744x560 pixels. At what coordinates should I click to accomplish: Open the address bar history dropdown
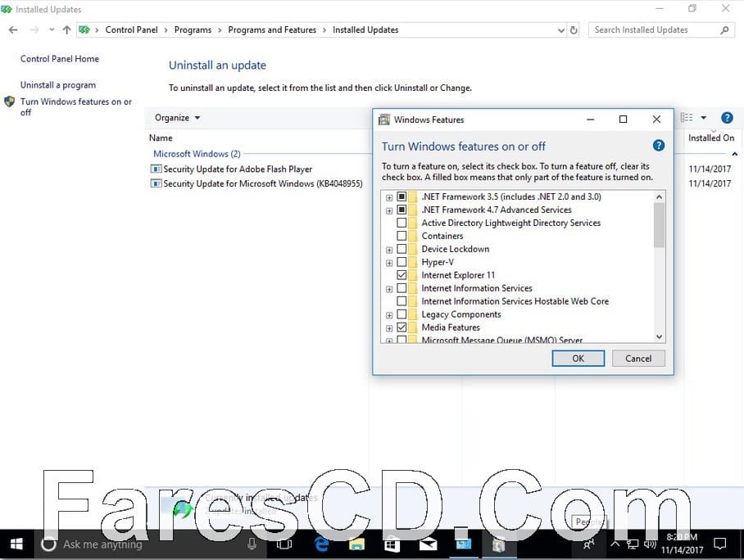tap(560, 30)
